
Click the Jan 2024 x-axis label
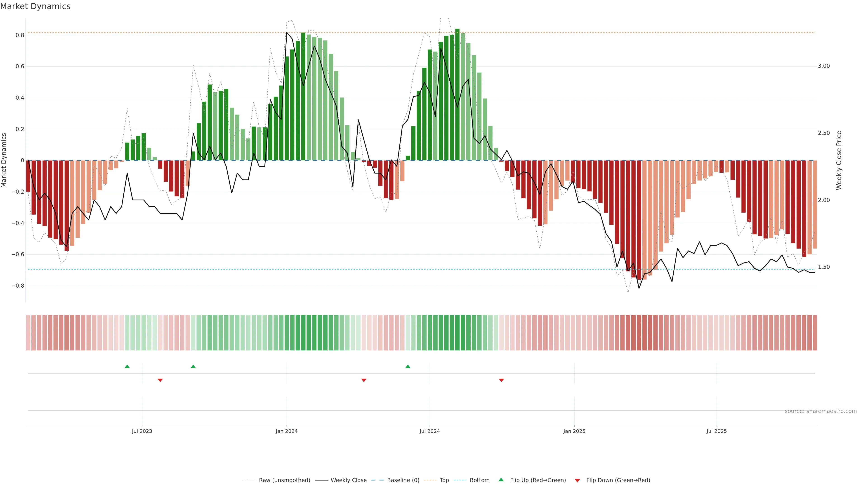[286, 431]
